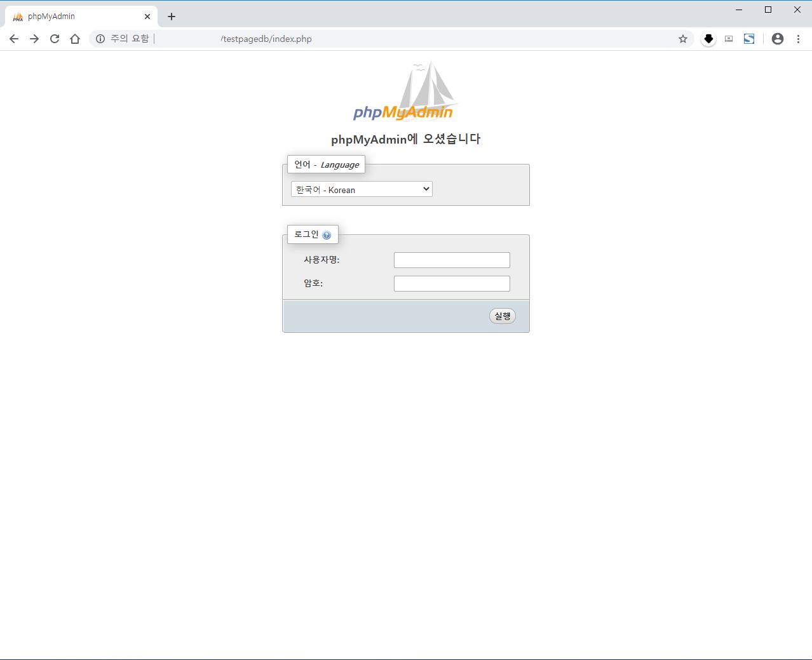Viewport: 812px width, 660px height.
Task: Open the black download extension icon
Action: [708, 39]
